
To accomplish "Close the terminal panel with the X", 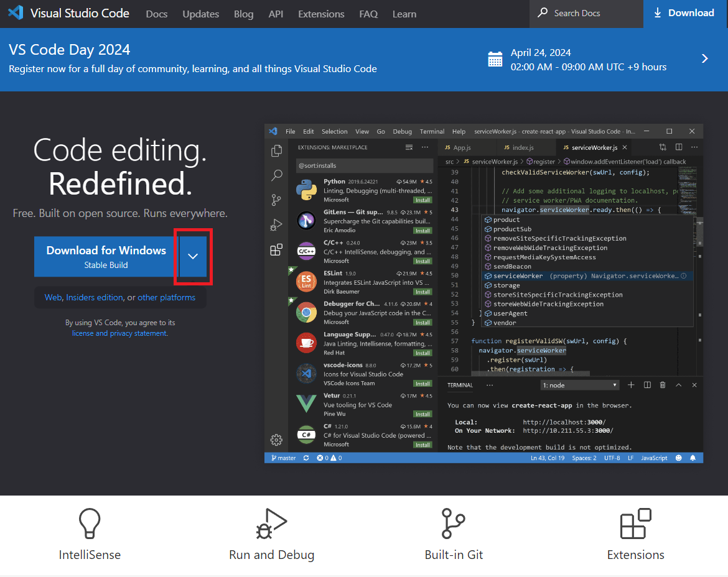I will coord(694,385).
